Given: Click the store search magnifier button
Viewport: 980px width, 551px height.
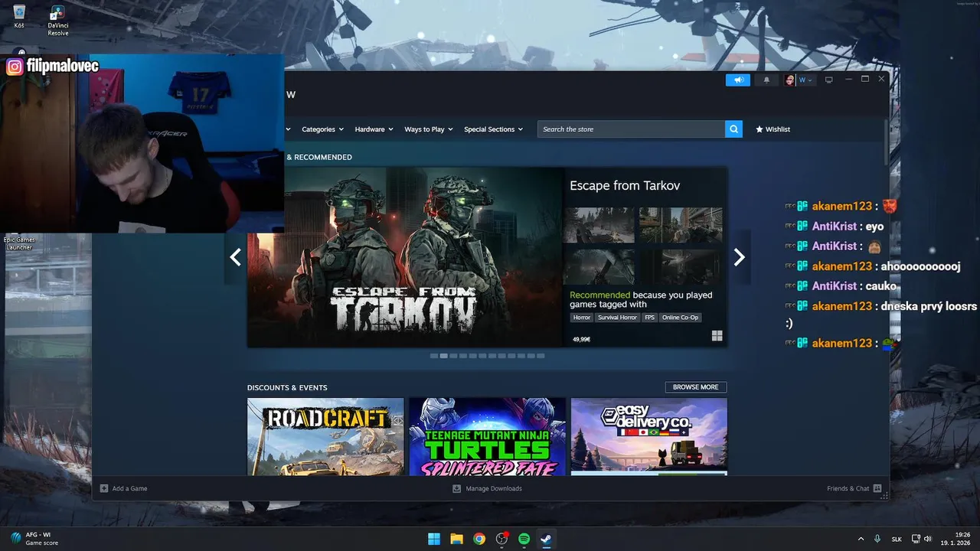Looking at the screenshot, I should pyautogui.click(x=733, y=129).
